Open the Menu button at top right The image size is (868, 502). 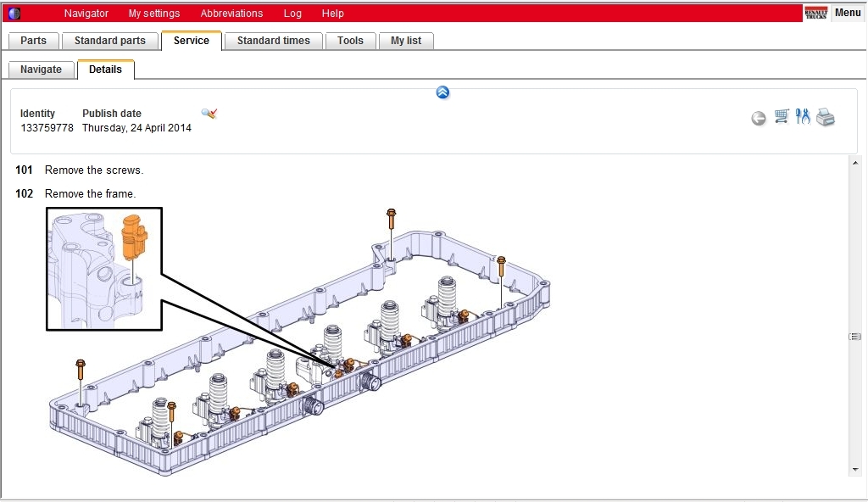tap(848, 13)
